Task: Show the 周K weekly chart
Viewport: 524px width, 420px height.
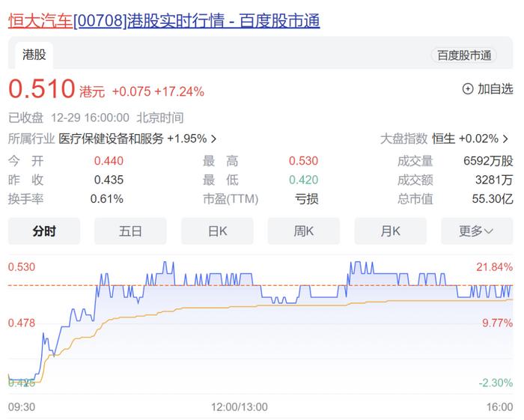Action: 303,231
